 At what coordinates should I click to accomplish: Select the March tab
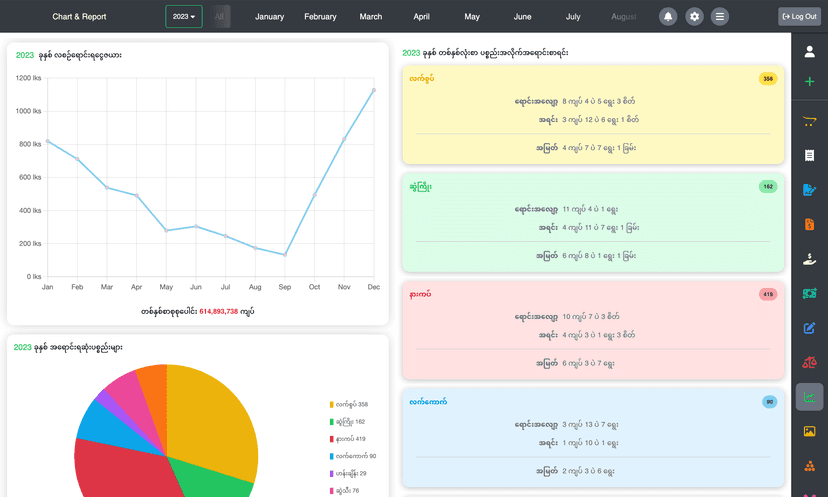click(371, 16)
